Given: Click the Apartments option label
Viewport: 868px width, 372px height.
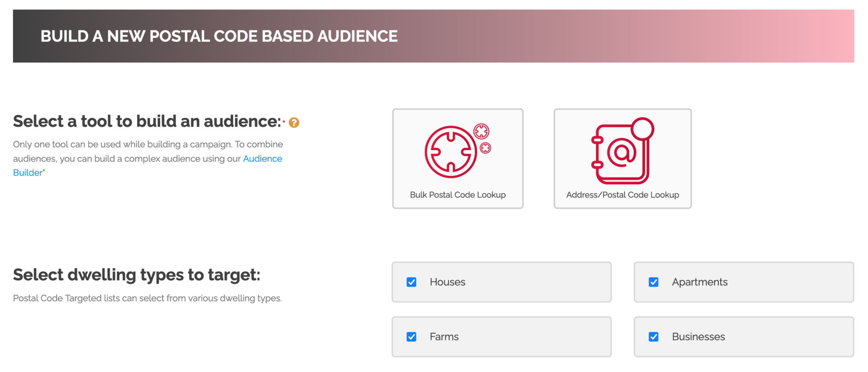Looking at the screenshot, I should coord(699,282).
